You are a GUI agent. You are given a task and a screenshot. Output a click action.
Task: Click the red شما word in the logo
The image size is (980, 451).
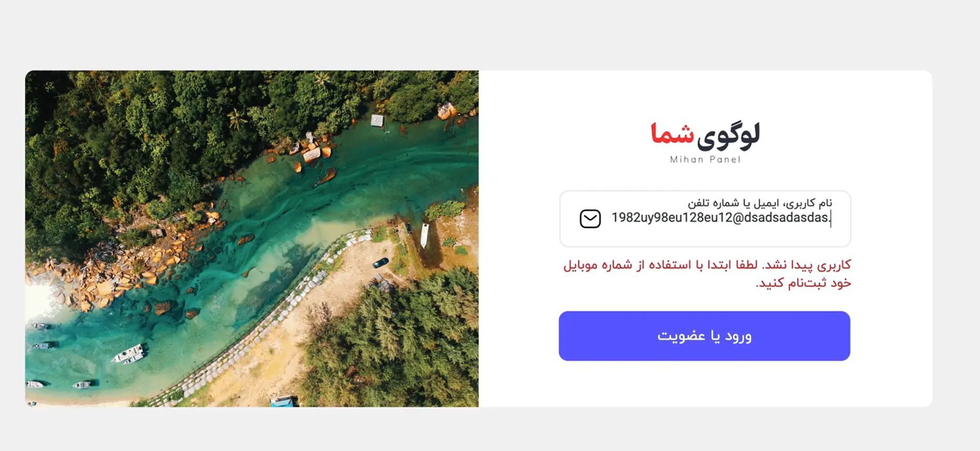click(x=672, y=134)
